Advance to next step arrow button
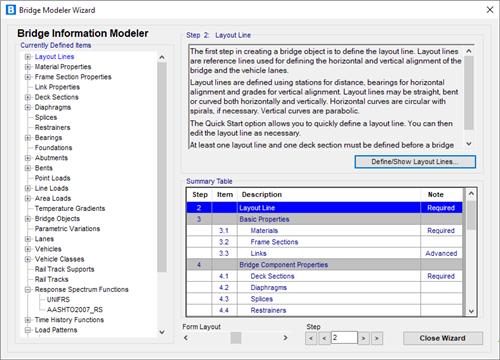The height and width of the screenshot is (360, 500). [363, 338]
